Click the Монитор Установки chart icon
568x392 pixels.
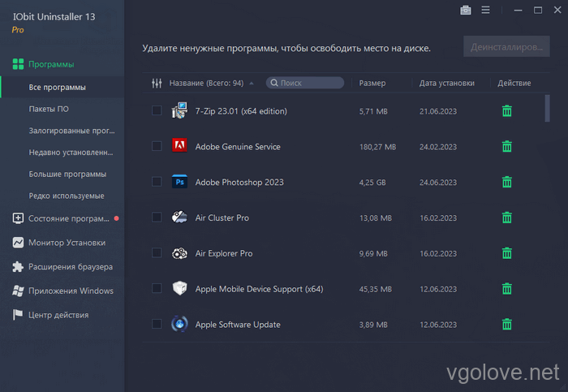[18, 243]
